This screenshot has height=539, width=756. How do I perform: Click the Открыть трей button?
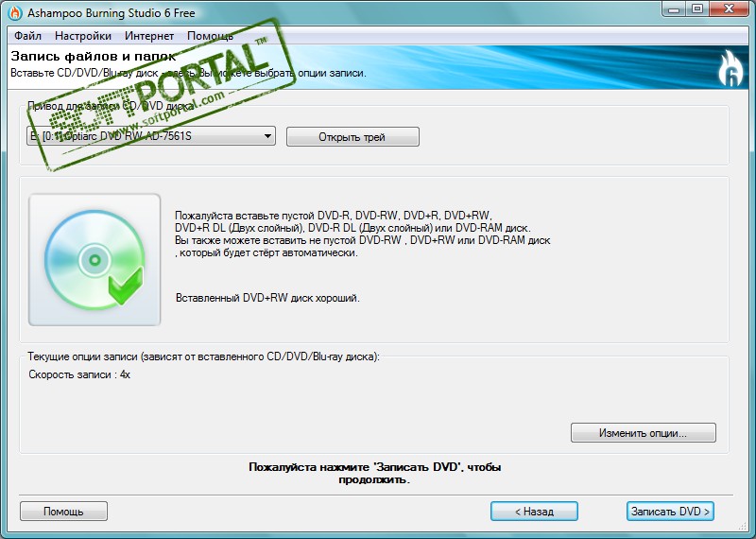pos(352,136)
